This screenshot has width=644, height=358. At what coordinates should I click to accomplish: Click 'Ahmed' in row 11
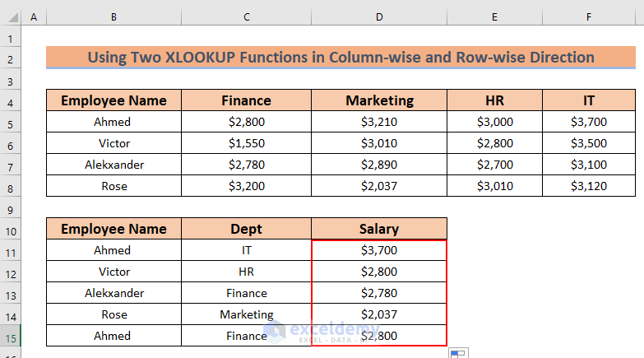114,250
